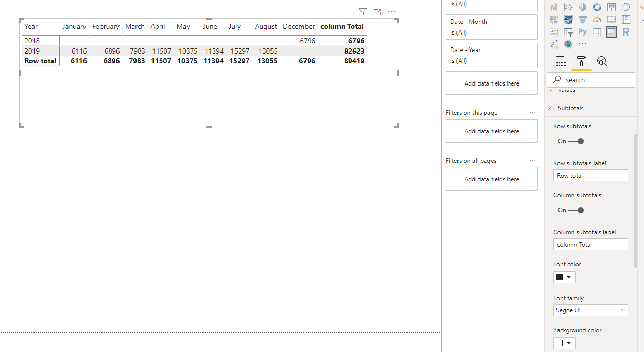The image size is (644, 352).
Task: Click the Row total row label
Action: coord(40,61)
